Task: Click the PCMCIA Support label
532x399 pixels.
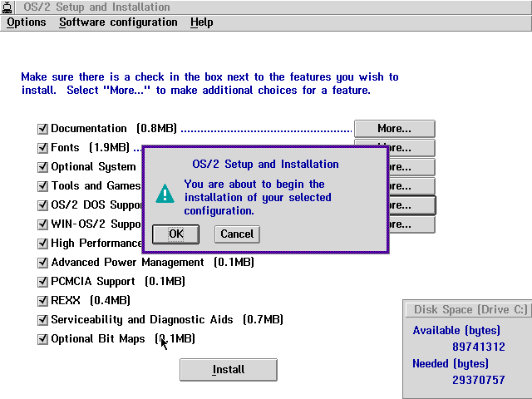Action: (x=118, y=282)
